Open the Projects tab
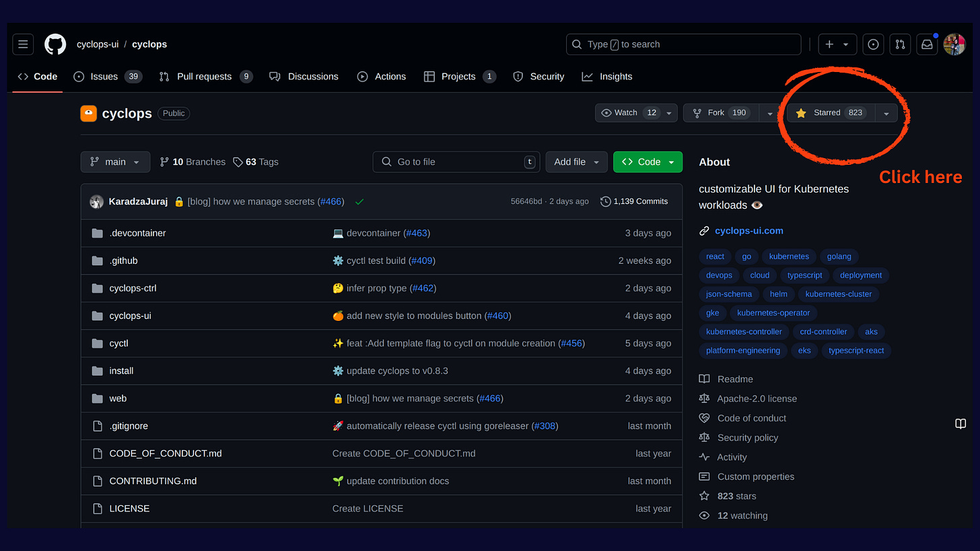Viewport: 980px width, 551px height. (x=460, y=77)
